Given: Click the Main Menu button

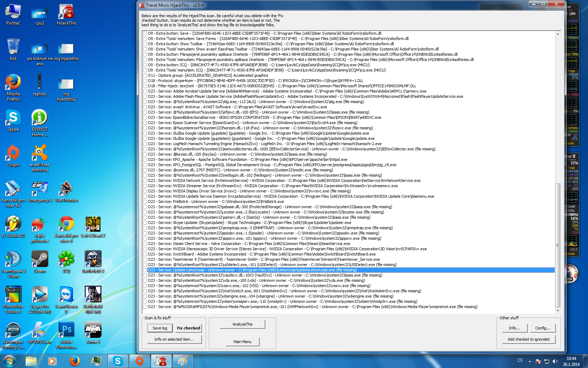Looking at the screenshot, I should 242,342.
